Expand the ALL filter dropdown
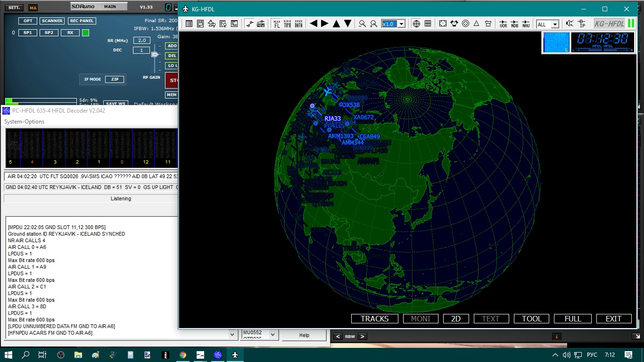This screenshot has width=644, height=362. click(555, 25)
